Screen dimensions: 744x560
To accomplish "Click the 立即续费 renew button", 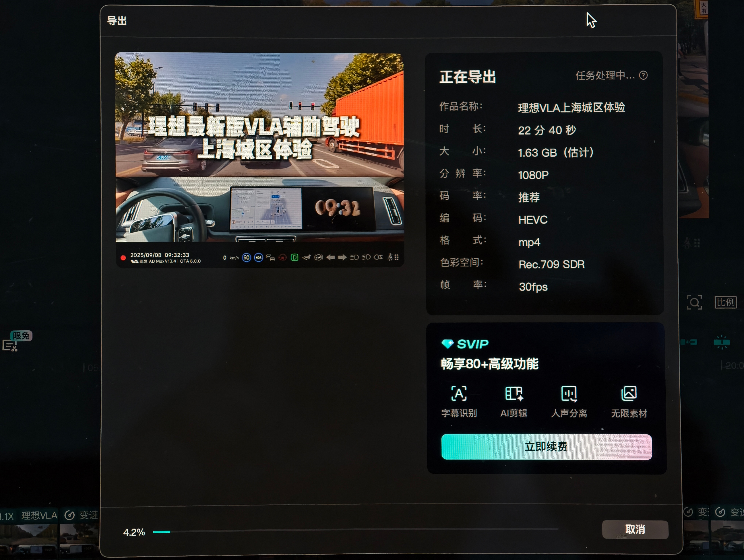I will tap(547, 447).
